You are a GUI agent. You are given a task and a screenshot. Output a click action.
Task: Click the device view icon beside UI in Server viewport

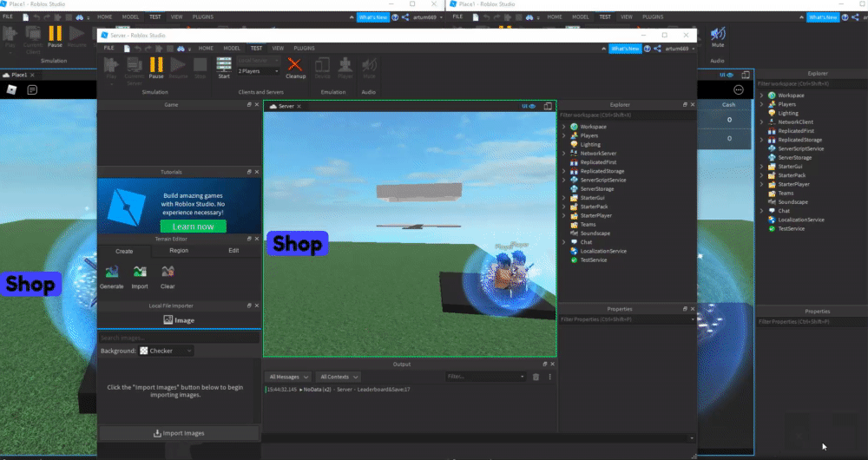click(548, 106)
